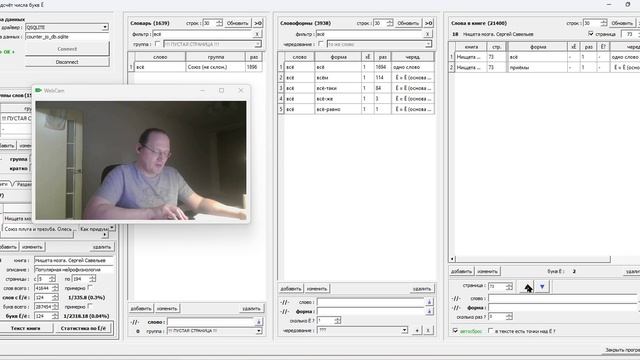Click форма input in Слова в книге
The image size is (640, 360).
(x=562, y=308)
